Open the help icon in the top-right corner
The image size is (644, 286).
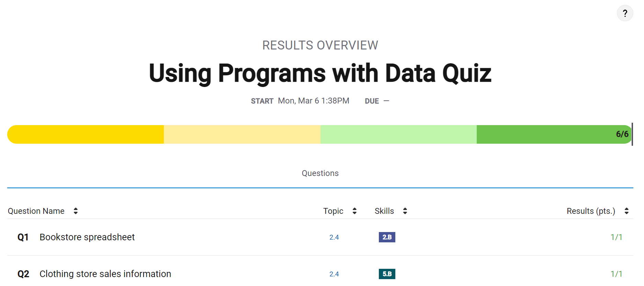tap(625, 13)
